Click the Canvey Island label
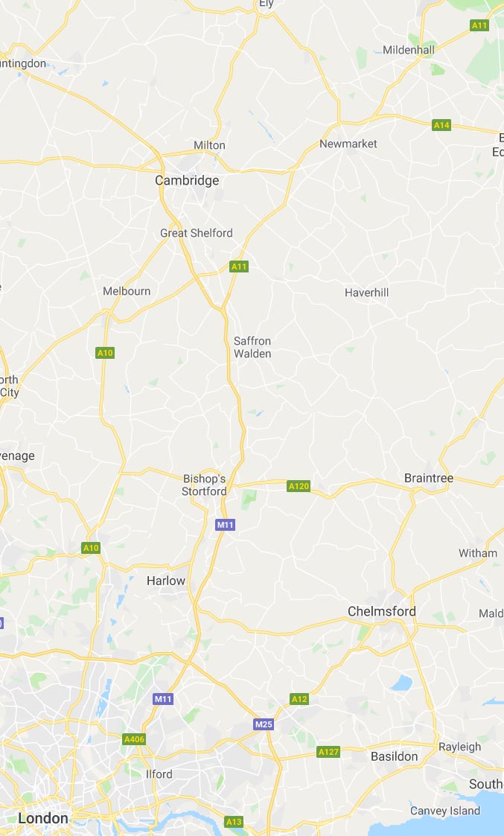 click(x=444, y=811)
